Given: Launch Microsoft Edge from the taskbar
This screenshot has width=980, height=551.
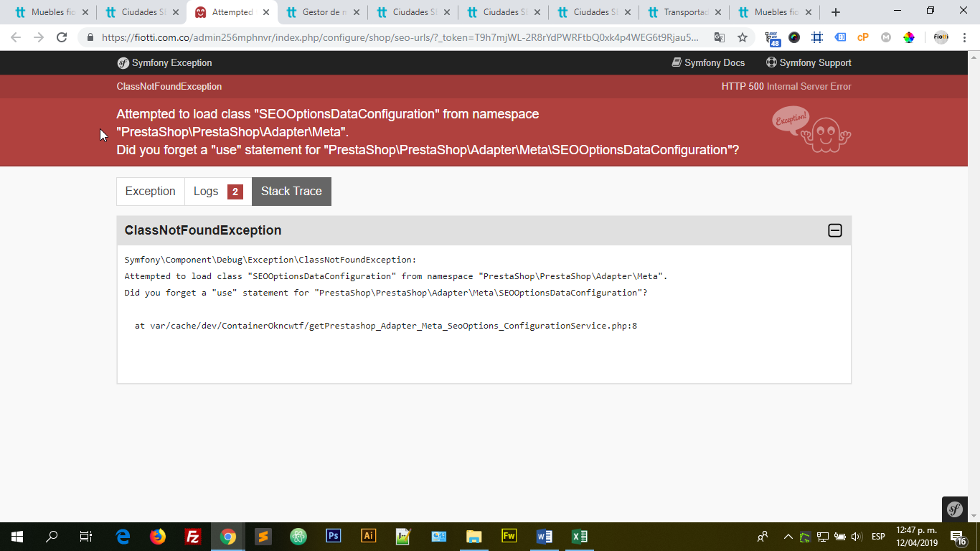Looking at the screenshot, I should (123, 537).
